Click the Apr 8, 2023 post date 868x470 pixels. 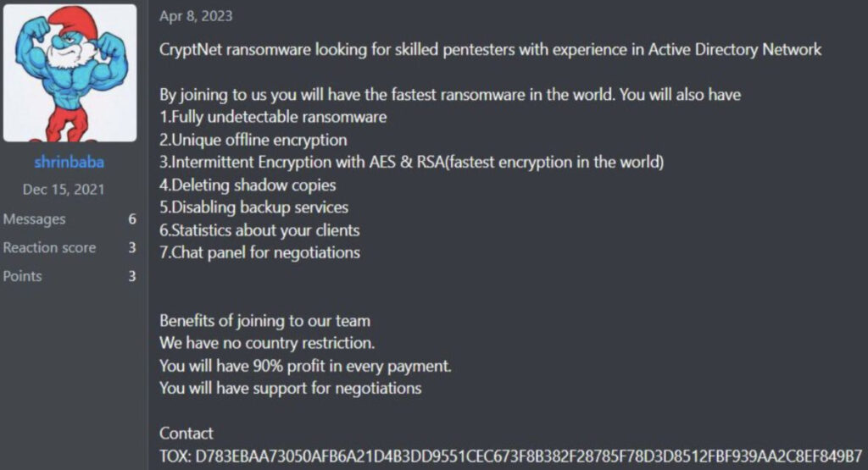click(x=196, y=16)
